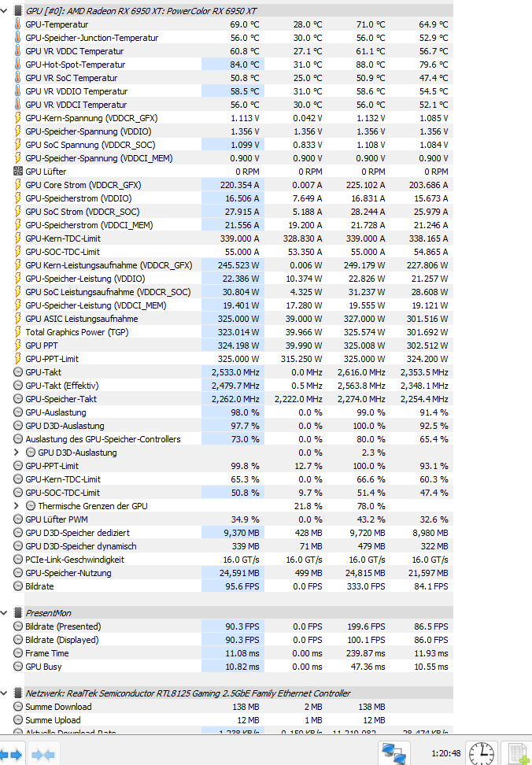
Task: Select the GPU D3D-Speicher dynamisch row label
Action: tap(81, 546)
